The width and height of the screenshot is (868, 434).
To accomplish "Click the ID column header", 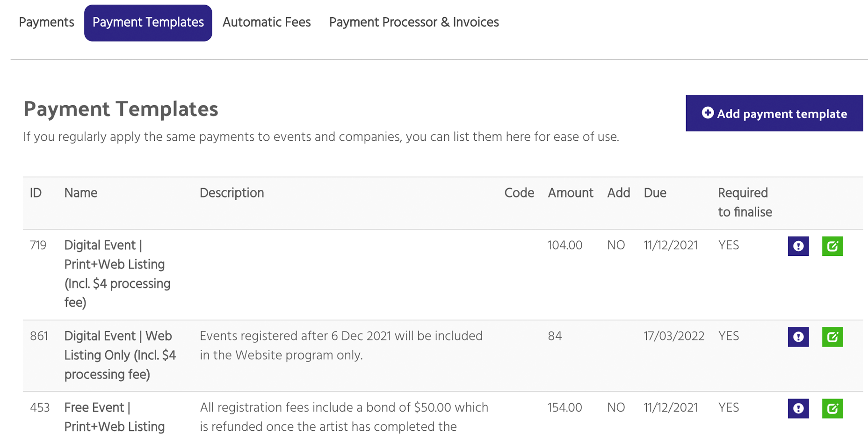I will (x=36, y=193).
